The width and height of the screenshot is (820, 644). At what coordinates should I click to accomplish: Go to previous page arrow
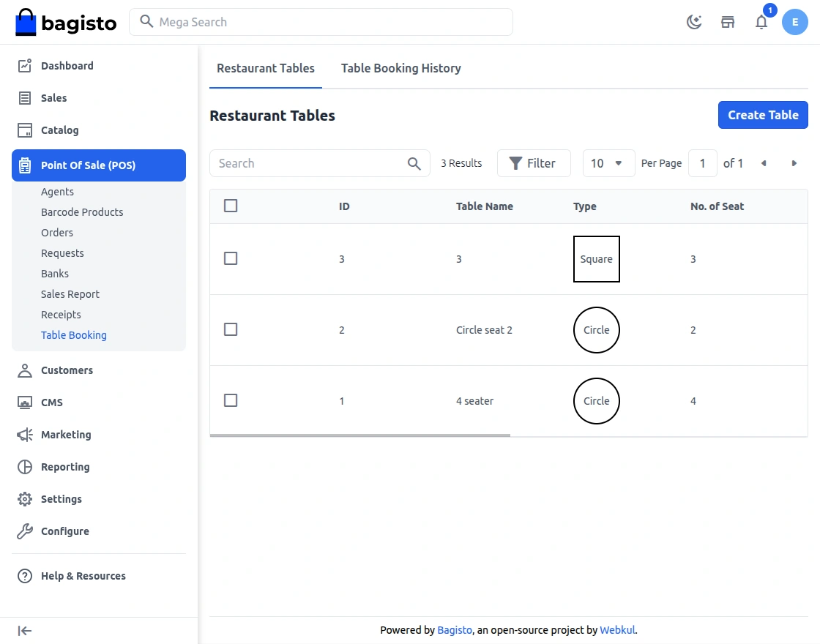tap(764, 163)
